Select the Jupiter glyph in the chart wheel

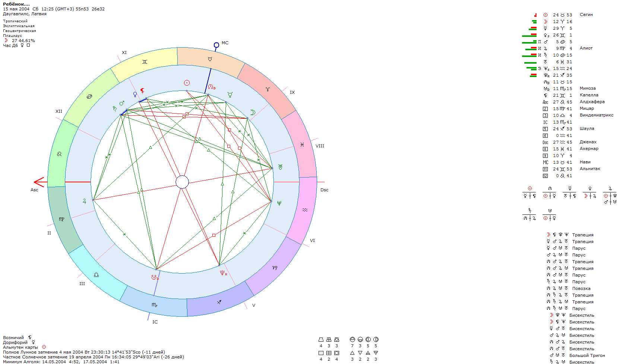pos(84,201)
